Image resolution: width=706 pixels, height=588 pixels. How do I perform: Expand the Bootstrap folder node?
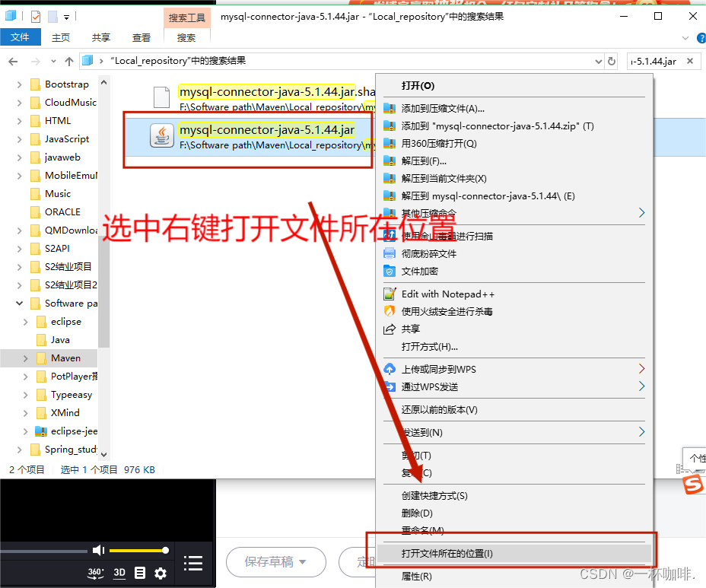19,84
